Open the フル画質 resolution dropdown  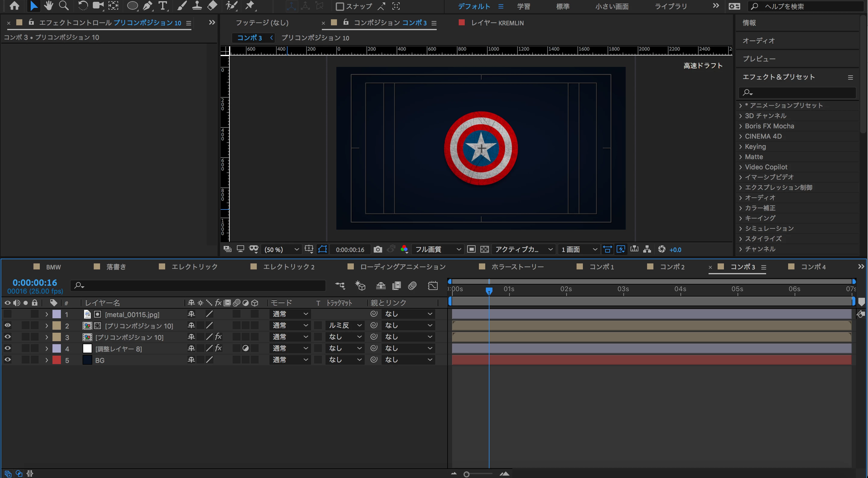pyautogui.click(x=437, y=249)
